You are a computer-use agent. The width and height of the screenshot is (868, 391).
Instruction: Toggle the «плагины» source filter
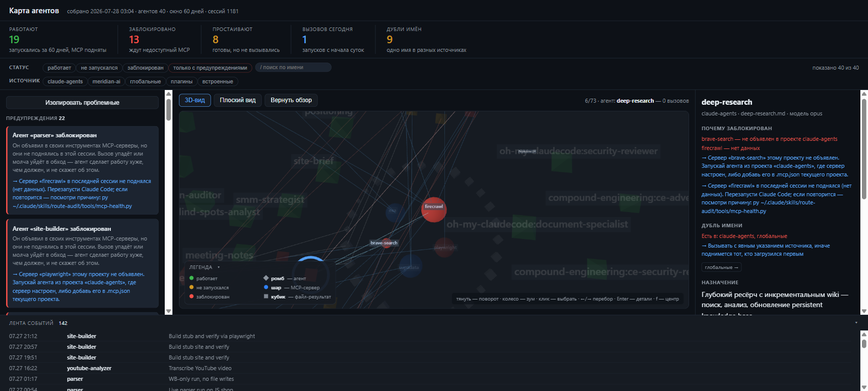(182, 81)
